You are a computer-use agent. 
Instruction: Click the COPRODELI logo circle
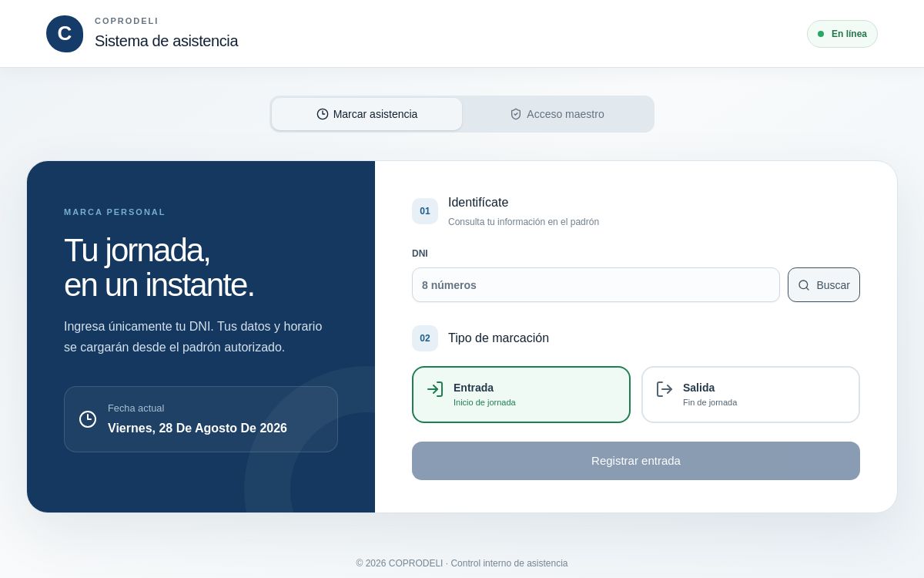pos(65,34)
